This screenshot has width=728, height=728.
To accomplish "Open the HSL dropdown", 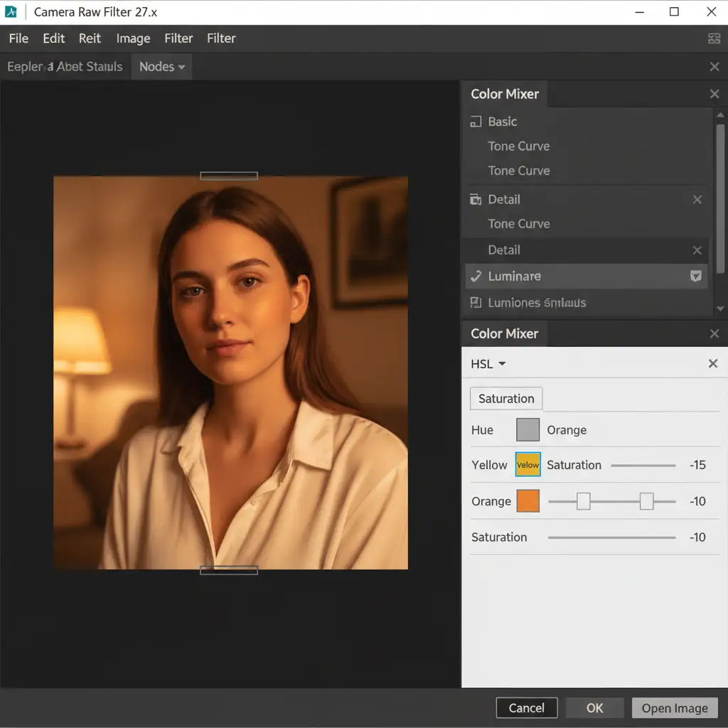I will [488, 364].
